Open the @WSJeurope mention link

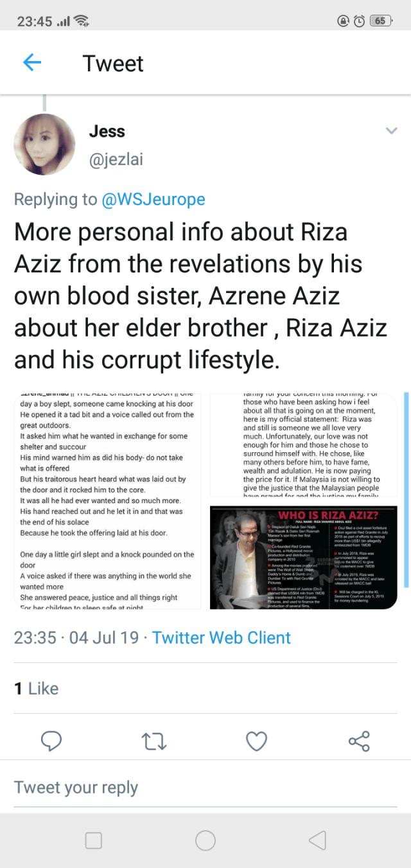point(153,199)
